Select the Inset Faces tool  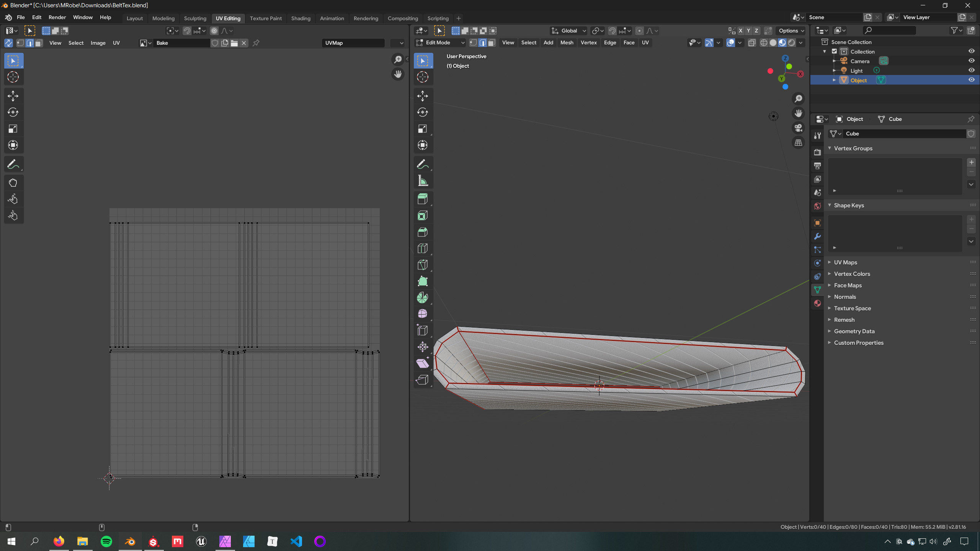(x=423, y=216)
